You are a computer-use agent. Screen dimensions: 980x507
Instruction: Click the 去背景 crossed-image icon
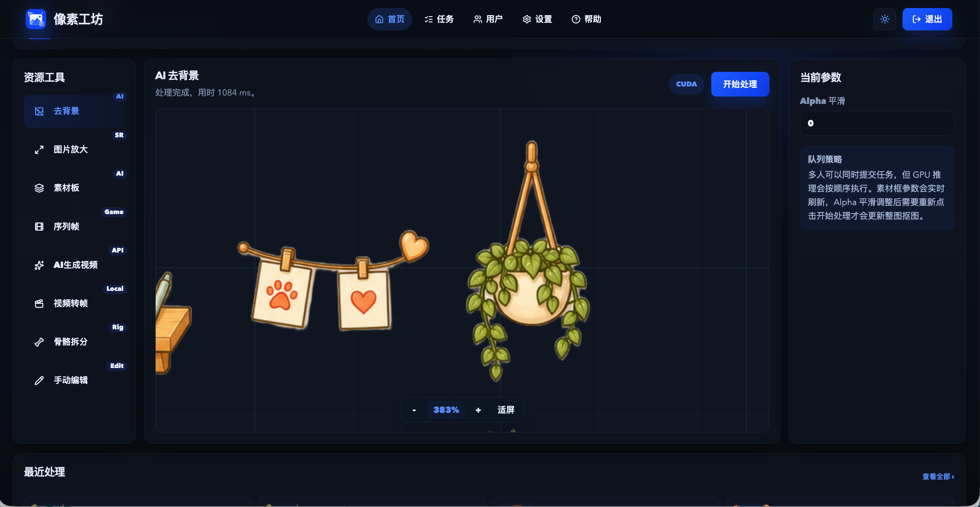point(39,111)
